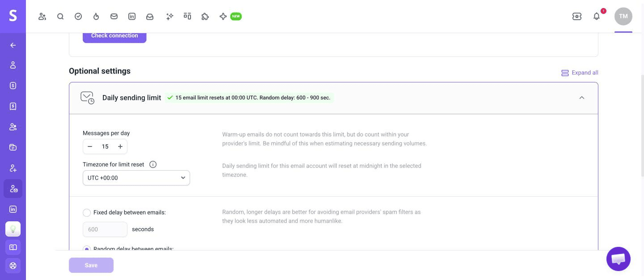Open the LinkedIn icon in top bar
644x280 pixels.
click(x=132, y=17)
